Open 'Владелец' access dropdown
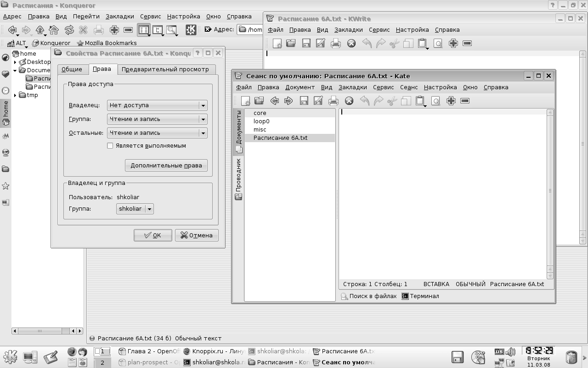Viewport: 588px width, 368px height. pos(157,105)
